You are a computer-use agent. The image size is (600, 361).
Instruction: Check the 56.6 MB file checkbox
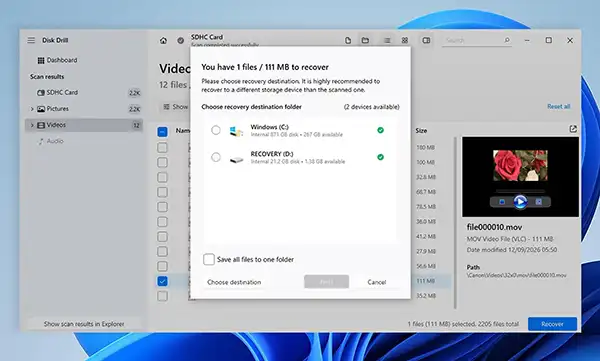pos(162,266)
